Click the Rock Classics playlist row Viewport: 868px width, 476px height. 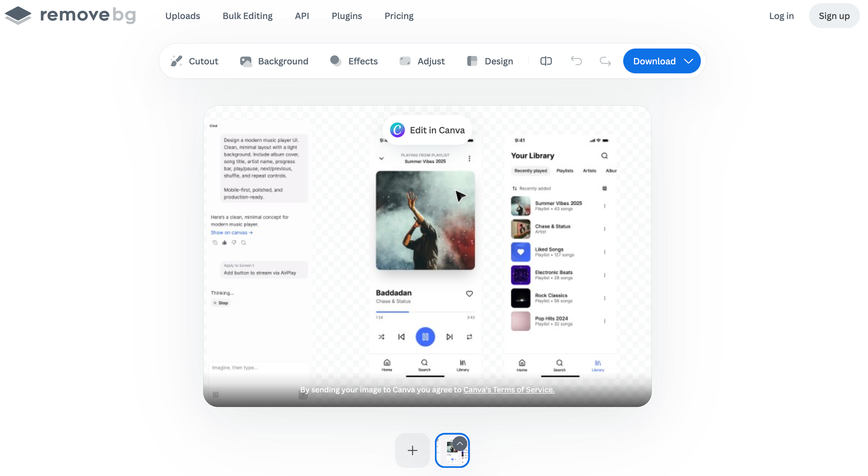[559, 298]
